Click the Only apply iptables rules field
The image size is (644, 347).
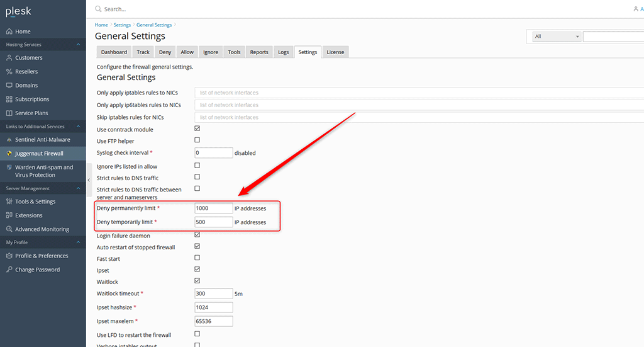click(419, 93)
